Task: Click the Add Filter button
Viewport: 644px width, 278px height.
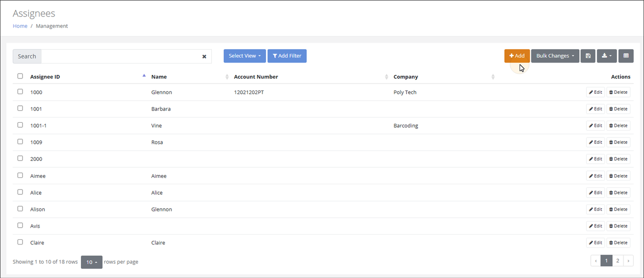Action: click(x=287, y=56)
